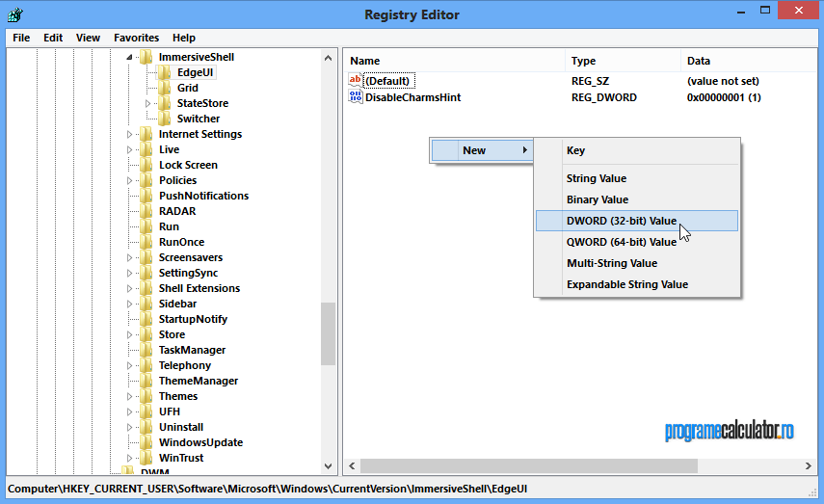Expand the Shell Extensions node
The height and width of the screenshot is (504, 824).
pos(129,288)
